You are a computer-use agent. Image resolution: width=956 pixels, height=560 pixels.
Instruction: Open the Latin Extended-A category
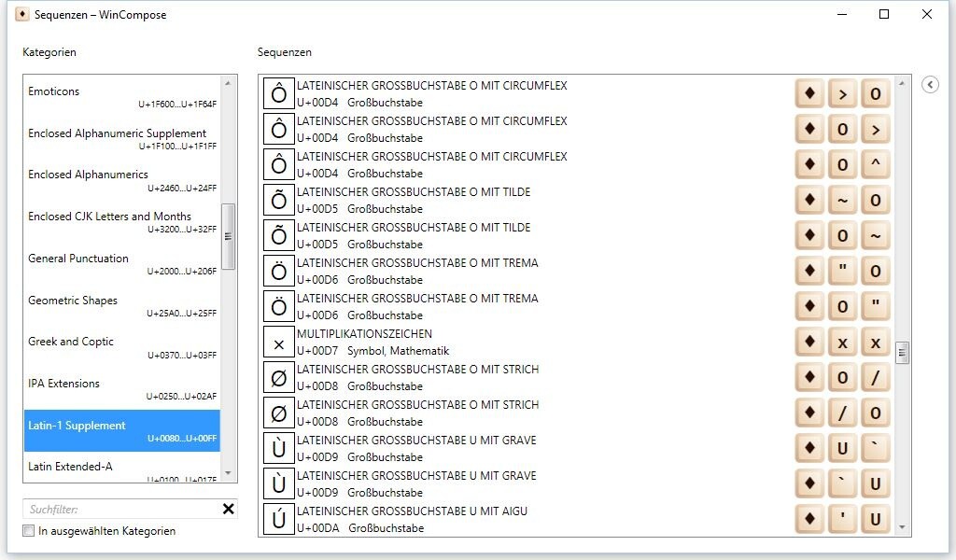[x=122, y=468]
